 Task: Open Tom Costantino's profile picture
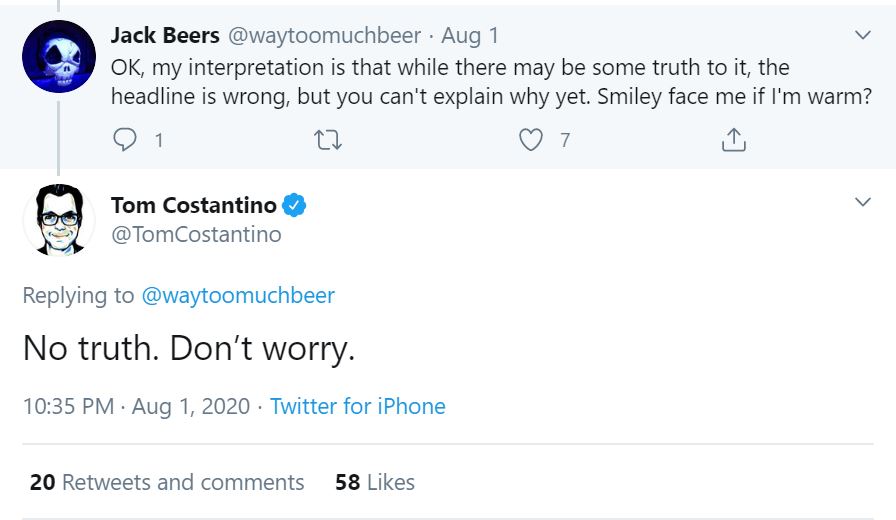[x=59, y=219]
